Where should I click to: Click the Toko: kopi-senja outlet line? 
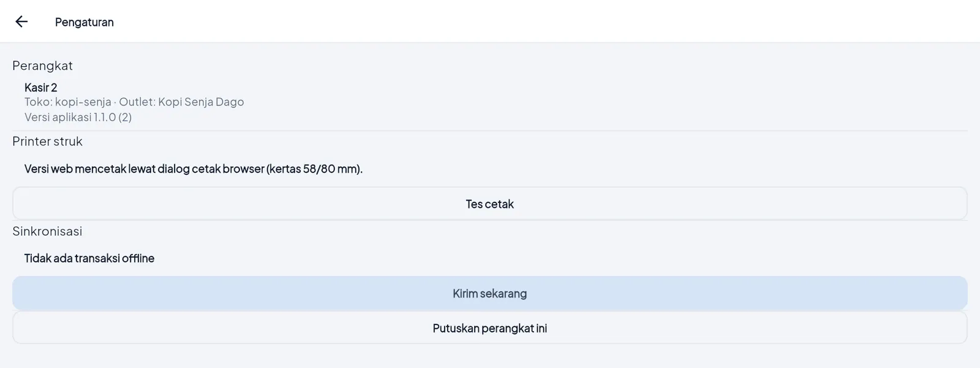(134, 102)
